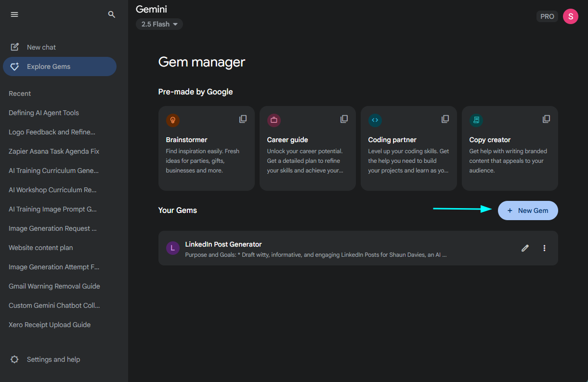
Task: Select Explore Gems in sidebar
Action: pyautogui.click(x=60, y=66)
